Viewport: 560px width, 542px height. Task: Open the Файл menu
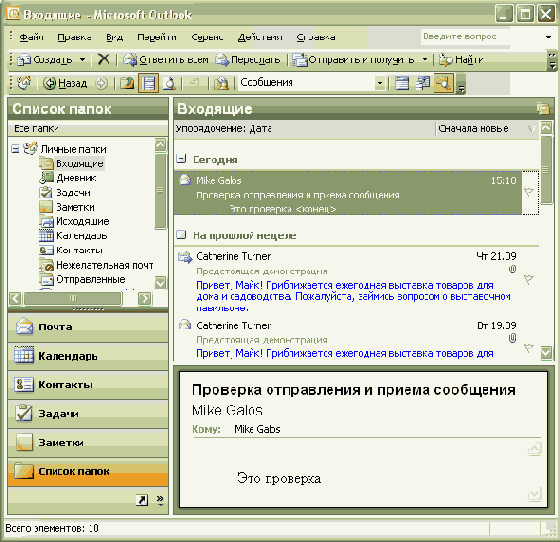[x=31, y=37]
